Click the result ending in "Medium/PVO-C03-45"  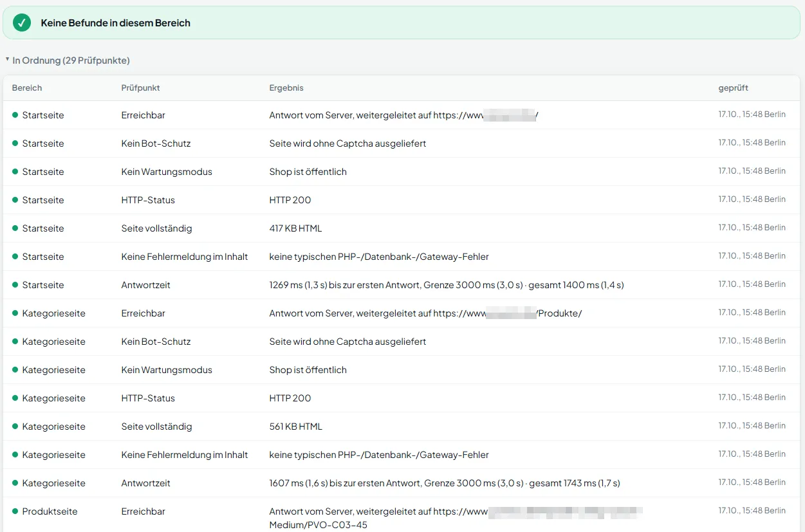pyautogui.click(x=456, y=518)
